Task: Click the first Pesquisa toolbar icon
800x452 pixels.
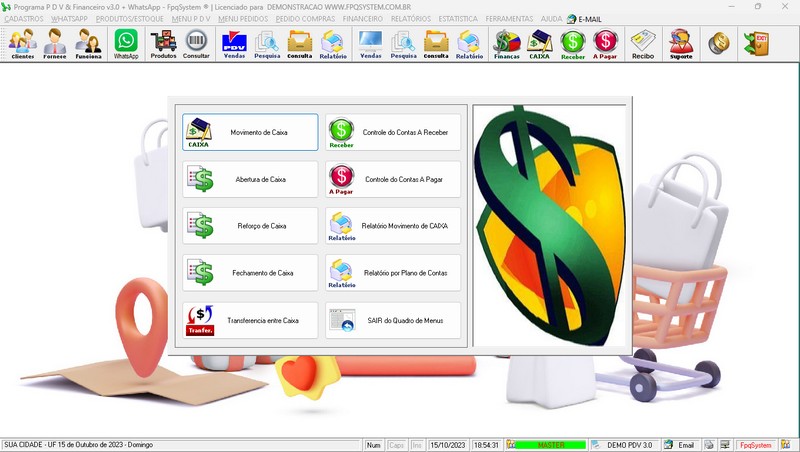Action: pyautogui.click(x=267, y=44)
